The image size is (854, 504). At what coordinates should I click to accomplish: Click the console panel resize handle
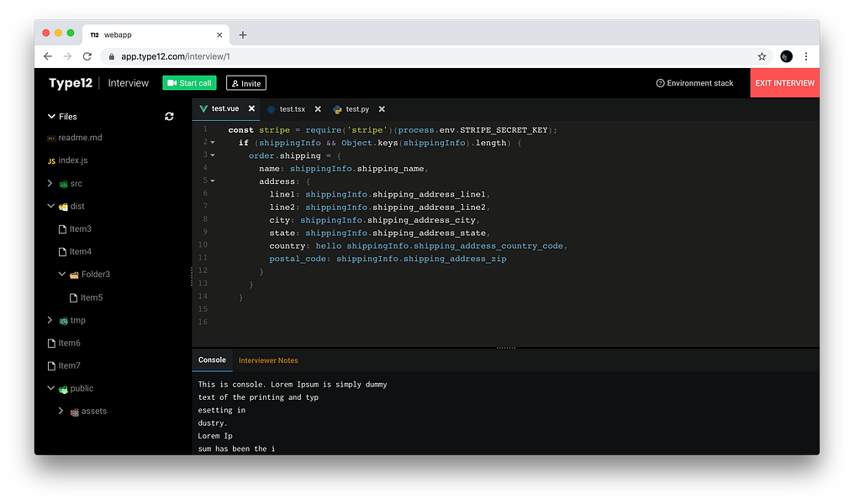(x=506, y=347)
